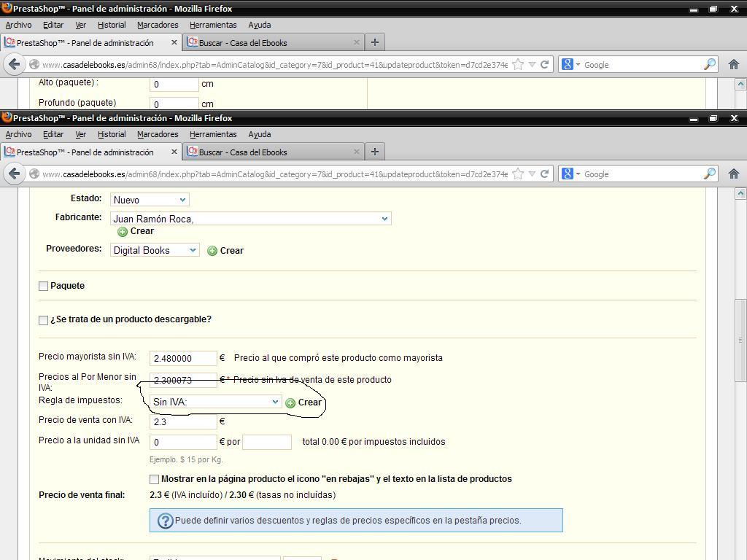Click the help question mark icon in the blue box
The image size is (747, 560).
165,521
